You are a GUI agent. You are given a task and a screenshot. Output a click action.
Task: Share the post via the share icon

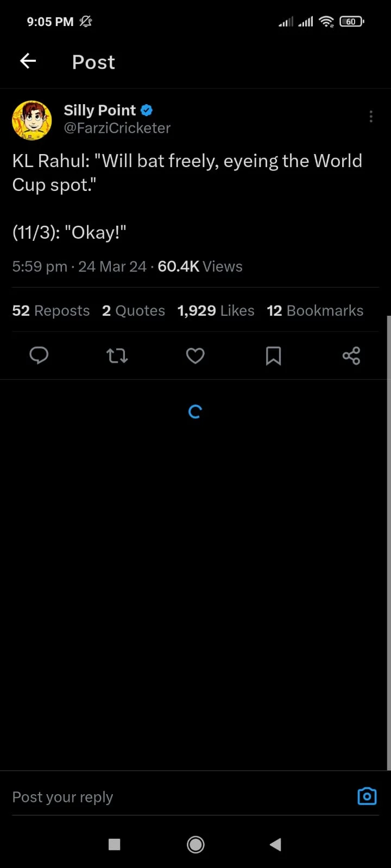tap(351, 356)
